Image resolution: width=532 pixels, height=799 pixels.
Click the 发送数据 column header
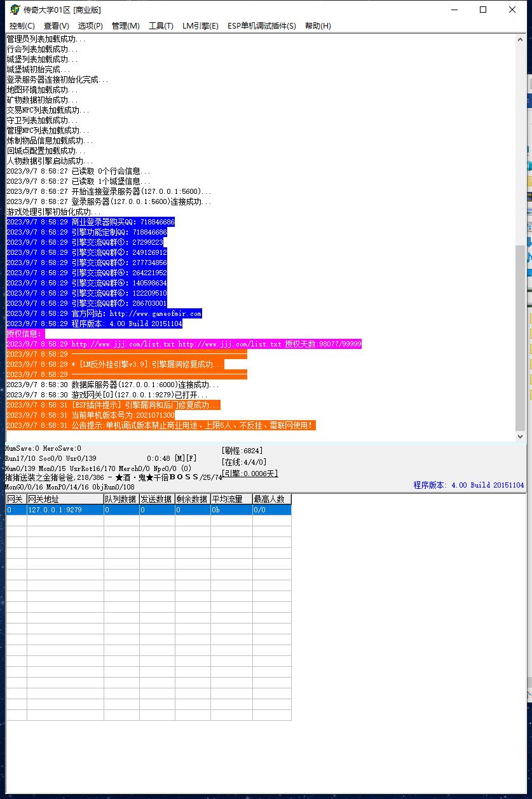point(157,500)
